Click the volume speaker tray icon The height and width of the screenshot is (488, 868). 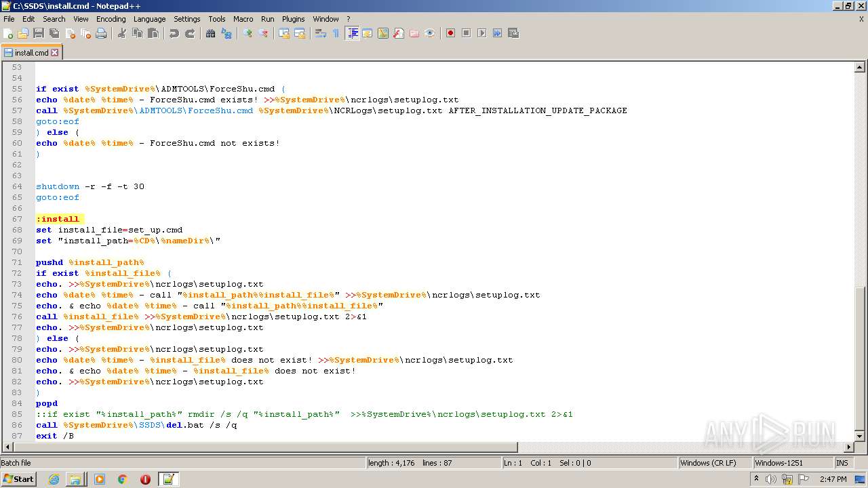pyautogui.click(x=771, y=479)
